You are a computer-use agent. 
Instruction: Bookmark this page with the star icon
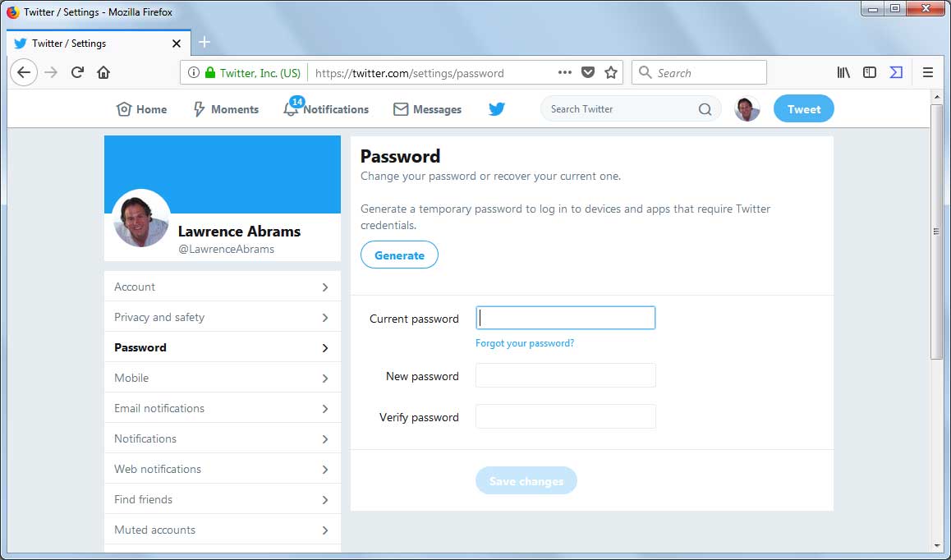(611, 72)
